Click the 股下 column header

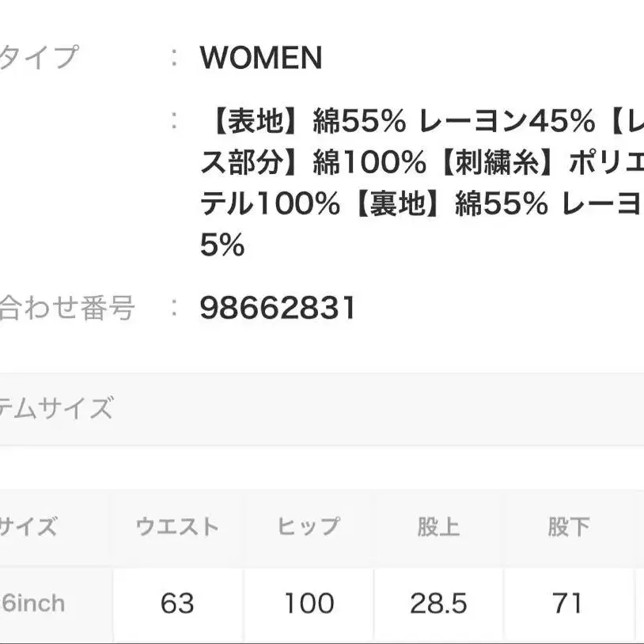click(568, 527)
